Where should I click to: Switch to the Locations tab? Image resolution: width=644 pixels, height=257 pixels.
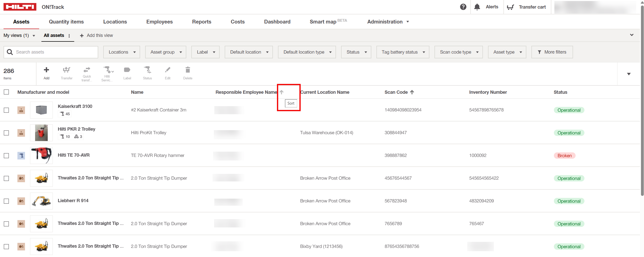pyautogui.click(x=115, y=22)
